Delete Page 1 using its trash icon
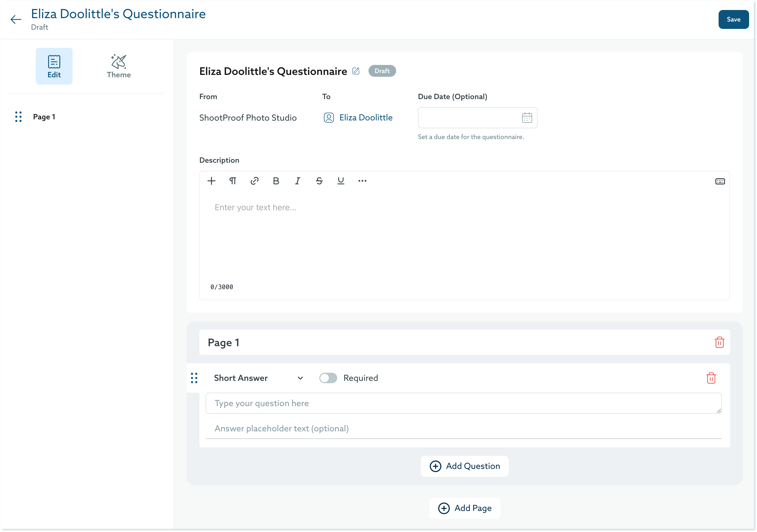Screen dimensions: 757x532 [719, 342]
